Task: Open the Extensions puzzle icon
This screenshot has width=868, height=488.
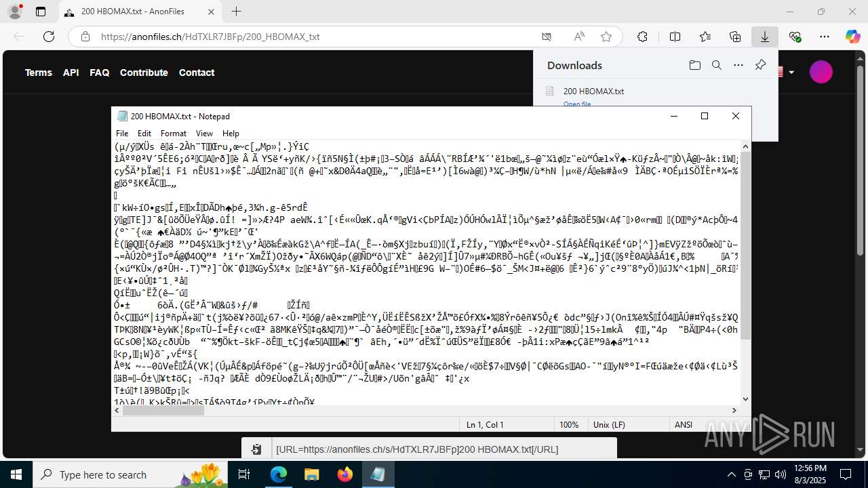Action: [x=642, y=37]
